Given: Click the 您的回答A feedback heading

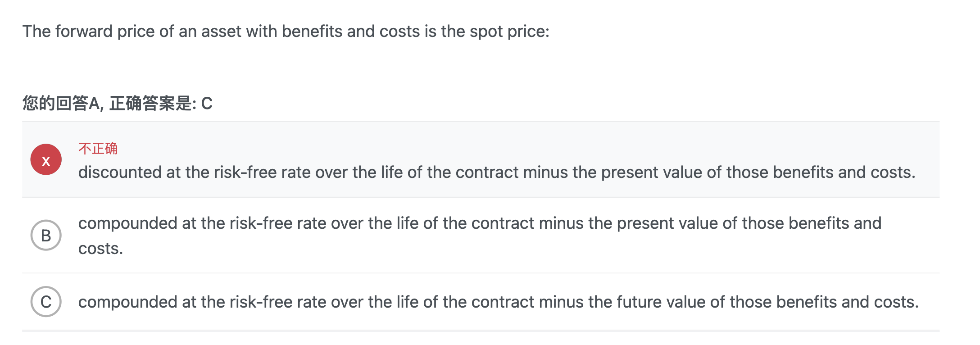Looking at the screenshot, I should tap(63, 104).
